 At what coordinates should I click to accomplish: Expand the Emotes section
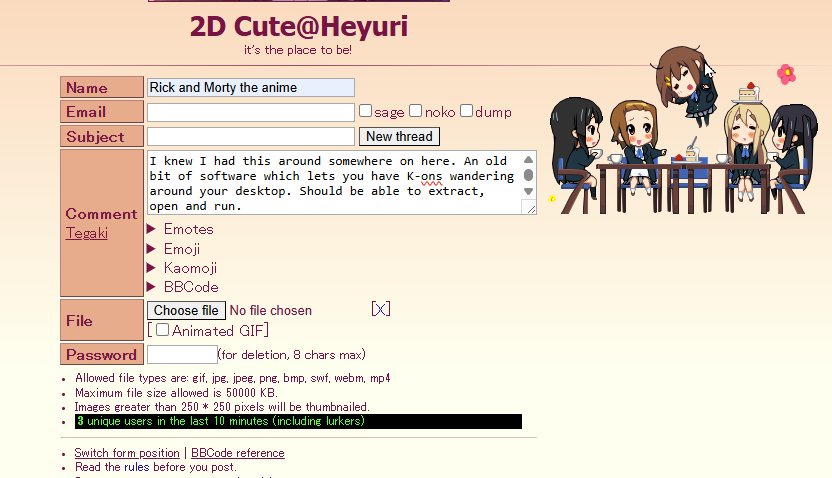180,229
